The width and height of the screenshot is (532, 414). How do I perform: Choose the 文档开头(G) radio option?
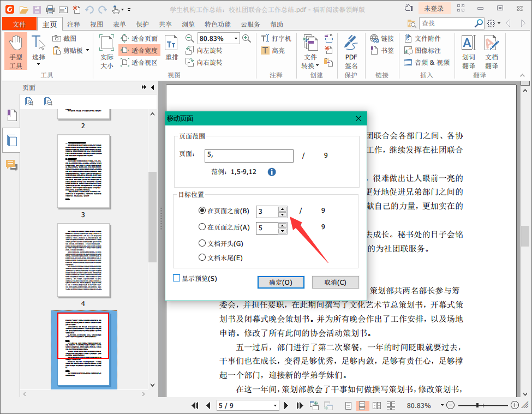[x=202, y=243]
